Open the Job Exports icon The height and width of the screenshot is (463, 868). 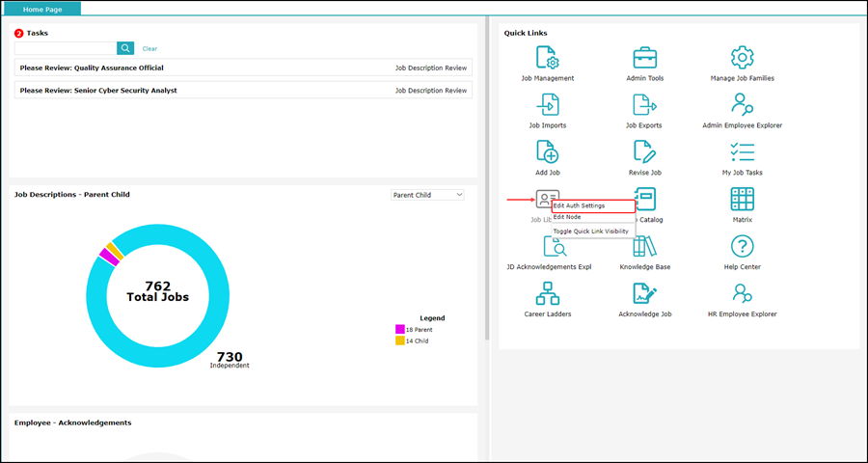coord(645,105)
